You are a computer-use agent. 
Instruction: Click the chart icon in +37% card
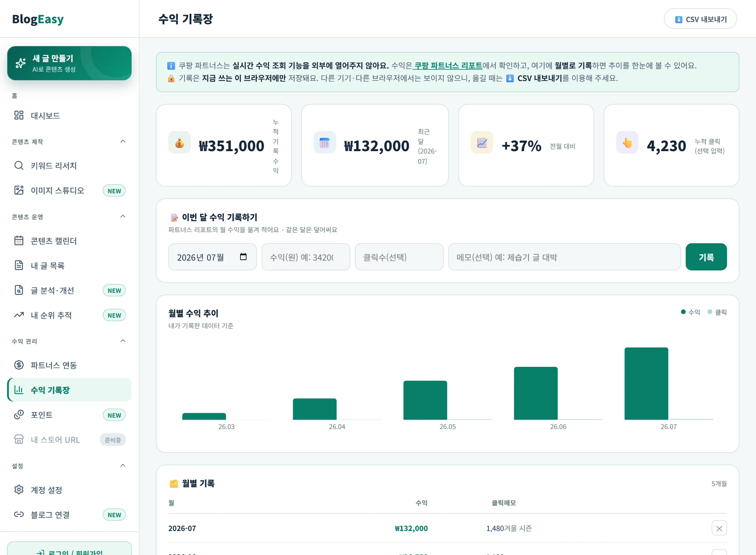[x=482, y=142]
